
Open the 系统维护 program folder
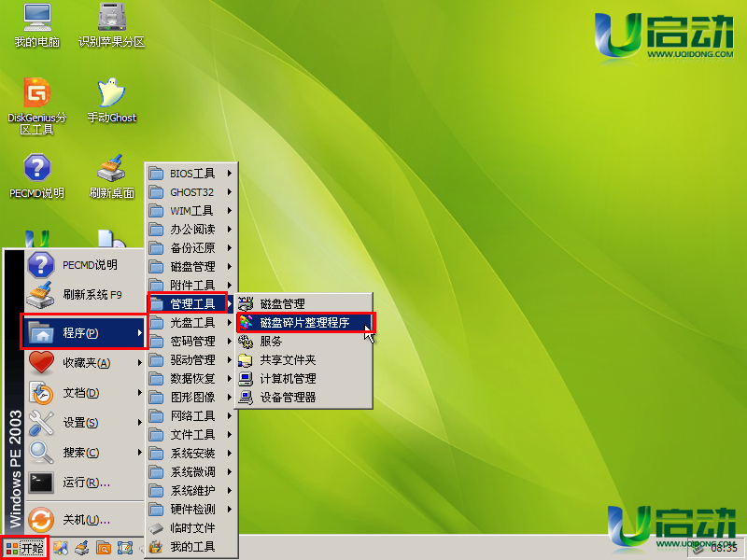pos(191,490)
